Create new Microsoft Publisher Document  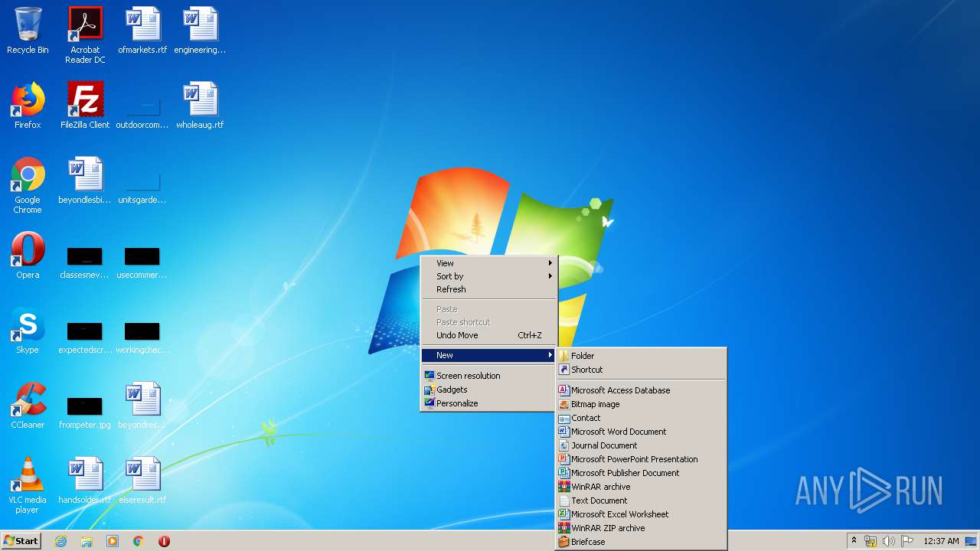pyautogui.click(x=641, y=473)
